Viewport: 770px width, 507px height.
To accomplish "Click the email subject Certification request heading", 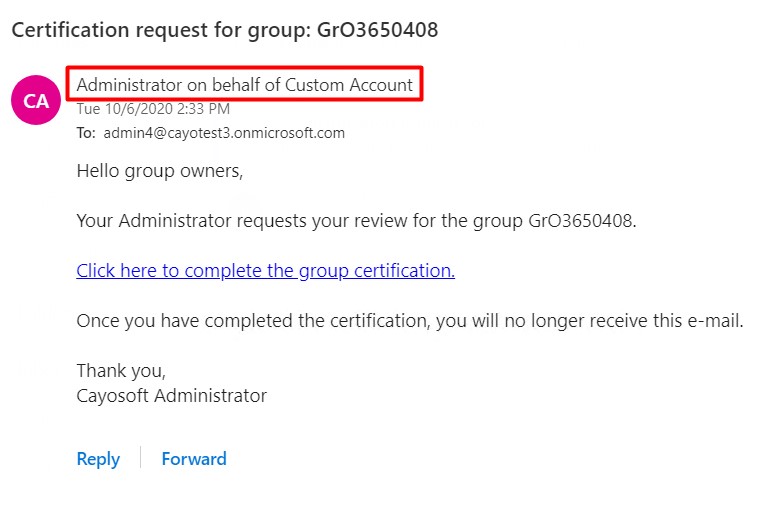I will (224, 30).
